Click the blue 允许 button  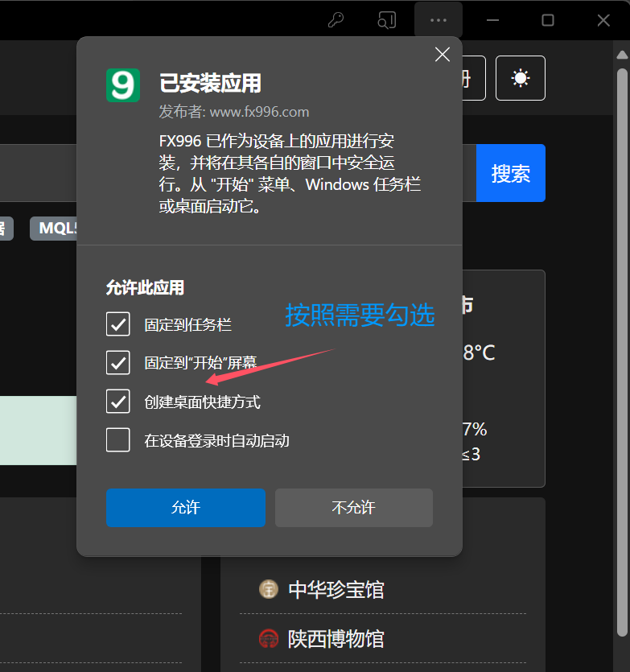[186, 508]
